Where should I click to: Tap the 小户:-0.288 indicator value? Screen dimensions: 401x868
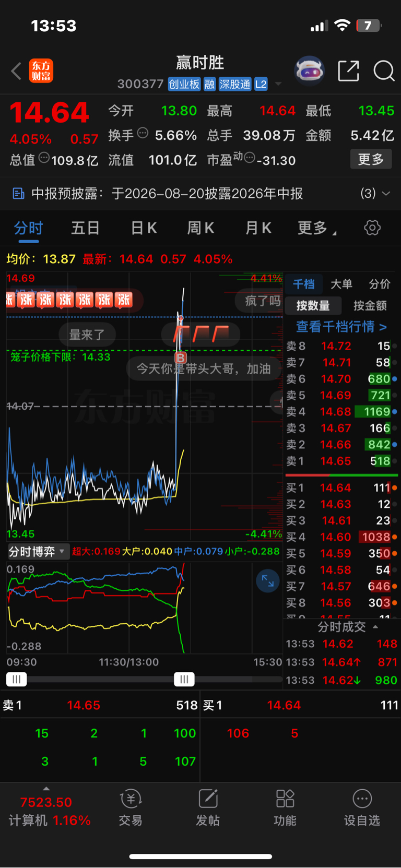[252, 552]
